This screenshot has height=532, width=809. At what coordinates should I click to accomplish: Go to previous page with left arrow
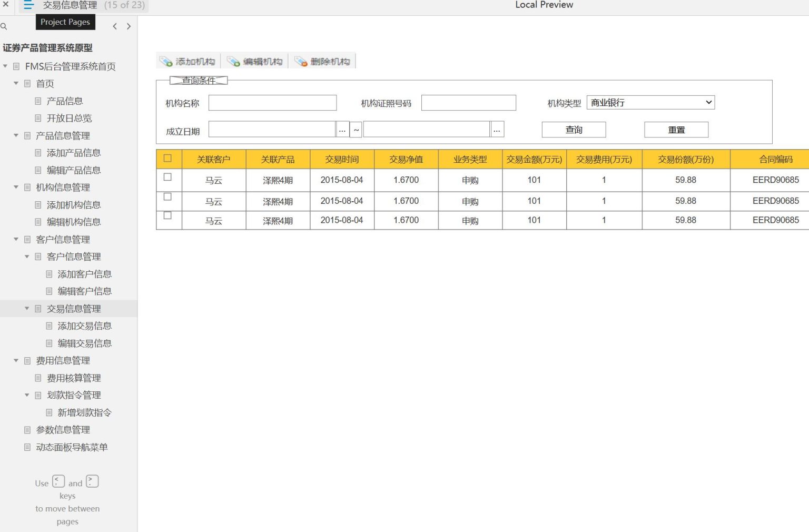[115, 26]
